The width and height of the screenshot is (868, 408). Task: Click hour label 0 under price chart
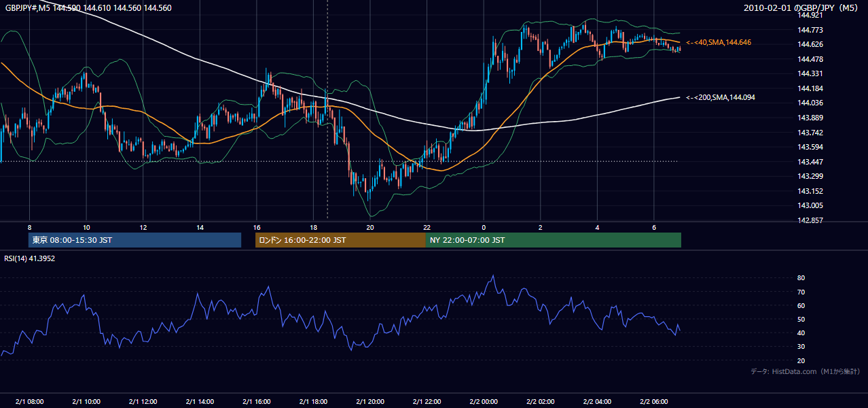pyautogui.click(x=484, y=227)
